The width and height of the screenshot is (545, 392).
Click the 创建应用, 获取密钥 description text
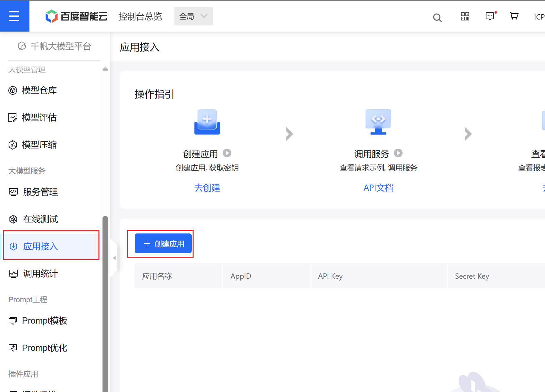pyautogui.click(x=207, y=168)
